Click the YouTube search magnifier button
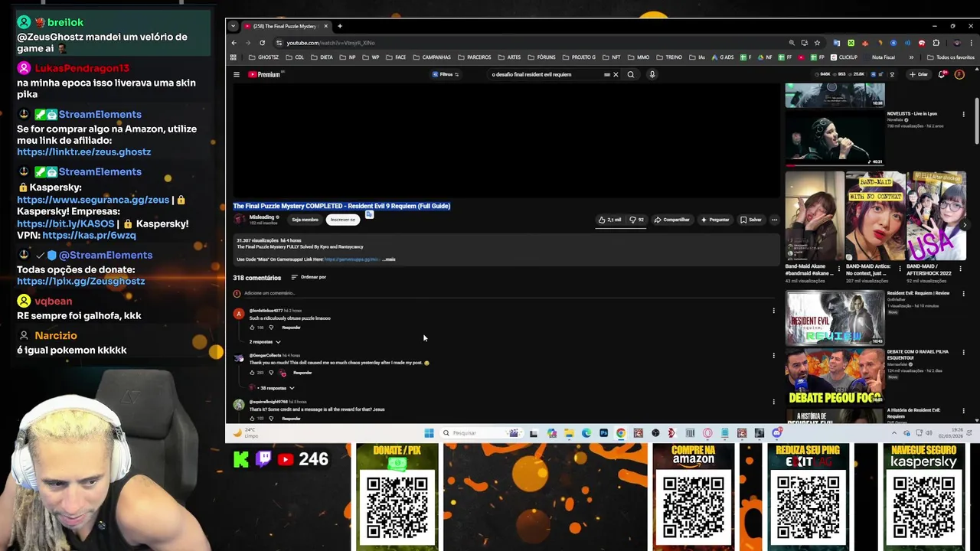The height and width of the screenshot is (551, 980). (631, 74)
